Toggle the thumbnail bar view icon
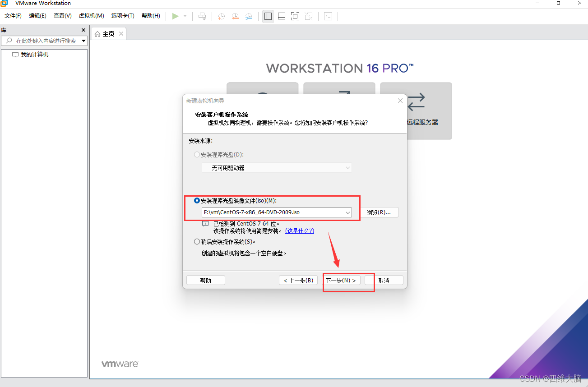Screen dimensions: 588x387 click(282, 16)
